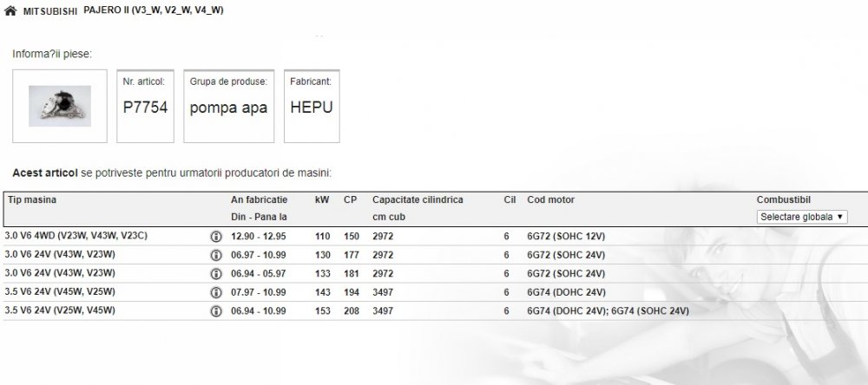Go to home via house icon

coord(10,10)
